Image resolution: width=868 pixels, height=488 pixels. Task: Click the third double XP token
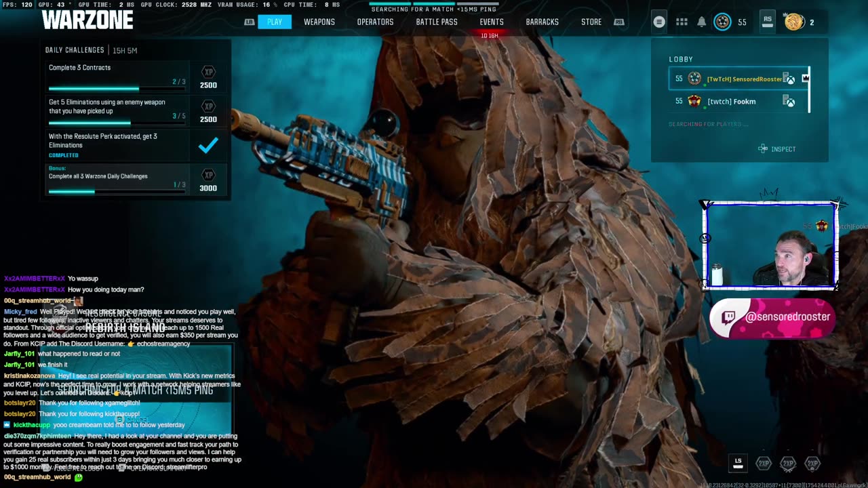tap(812, 464)
